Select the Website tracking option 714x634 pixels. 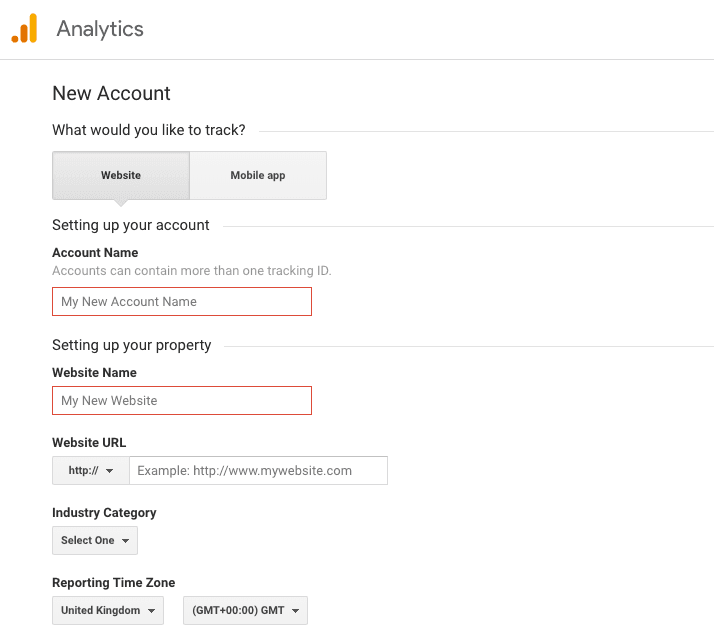click(x=121, y=176)
